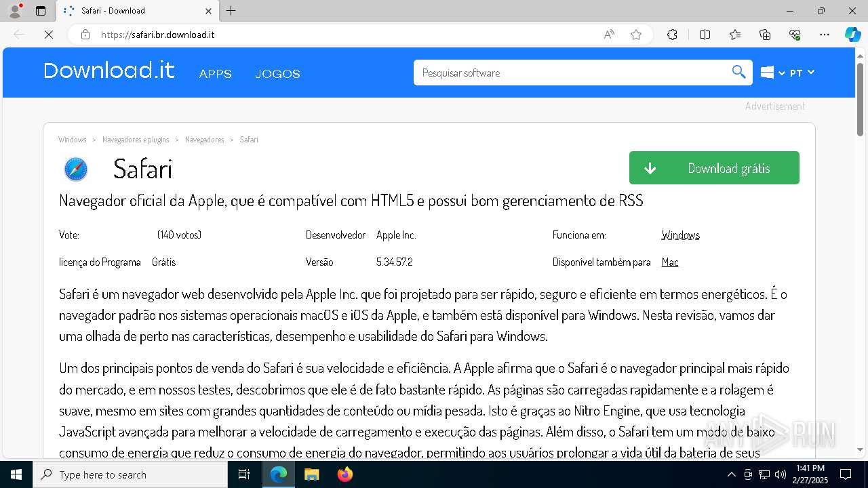This screenshot has height=488, width=868.
Task: Close the Safari - Download tab
Action: 208,11
